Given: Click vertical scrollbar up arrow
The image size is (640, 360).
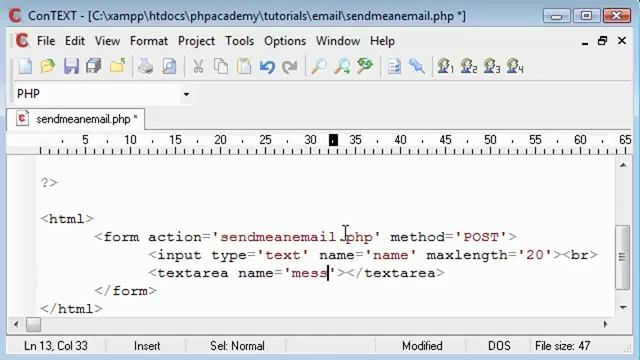Looking at the screenshot, I should [623, 165].
